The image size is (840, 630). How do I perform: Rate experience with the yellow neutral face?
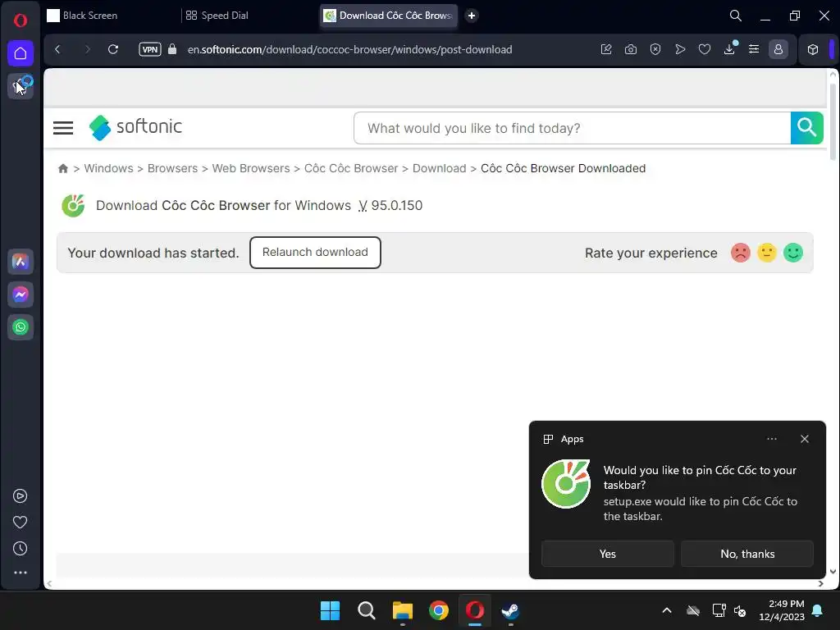[767, 253]
